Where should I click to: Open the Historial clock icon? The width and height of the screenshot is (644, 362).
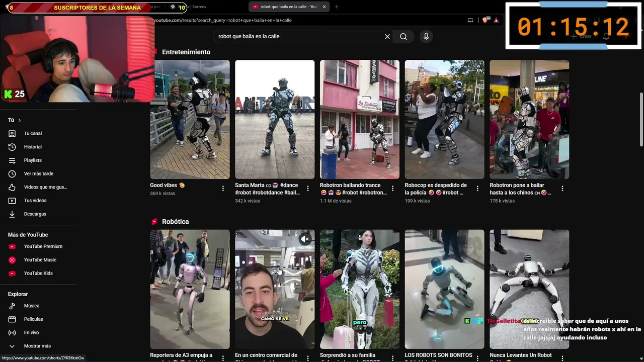click(12, 147)
